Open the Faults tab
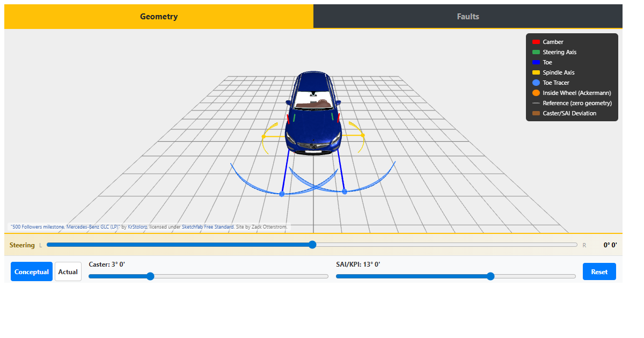 coord(468,16)
